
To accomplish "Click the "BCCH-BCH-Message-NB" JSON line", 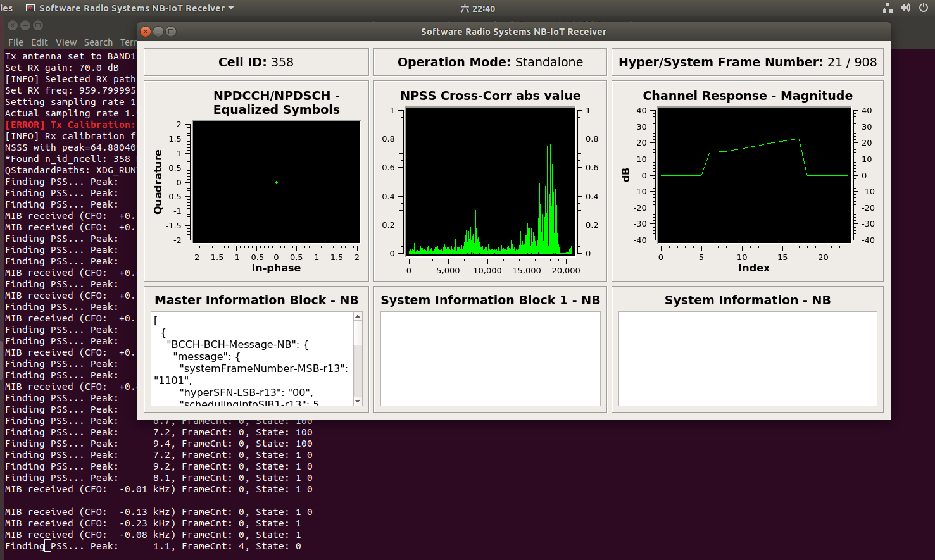I will click(238, 344).
